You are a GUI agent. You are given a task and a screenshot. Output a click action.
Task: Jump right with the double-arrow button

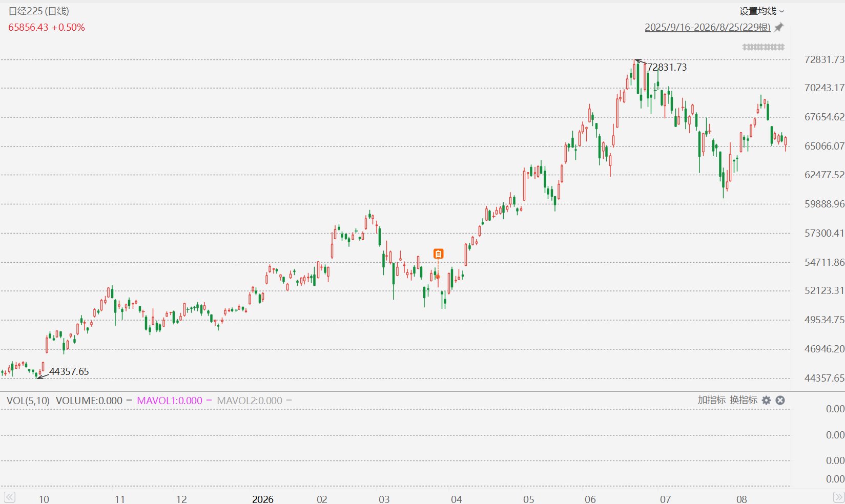point(838,497)
